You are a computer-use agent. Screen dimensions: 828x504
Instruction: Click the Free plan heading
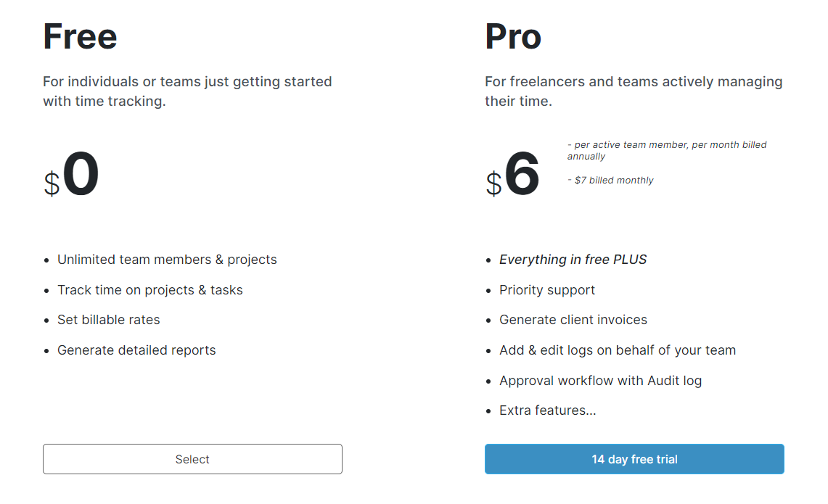pyautogui.click(x=80, y=37)
